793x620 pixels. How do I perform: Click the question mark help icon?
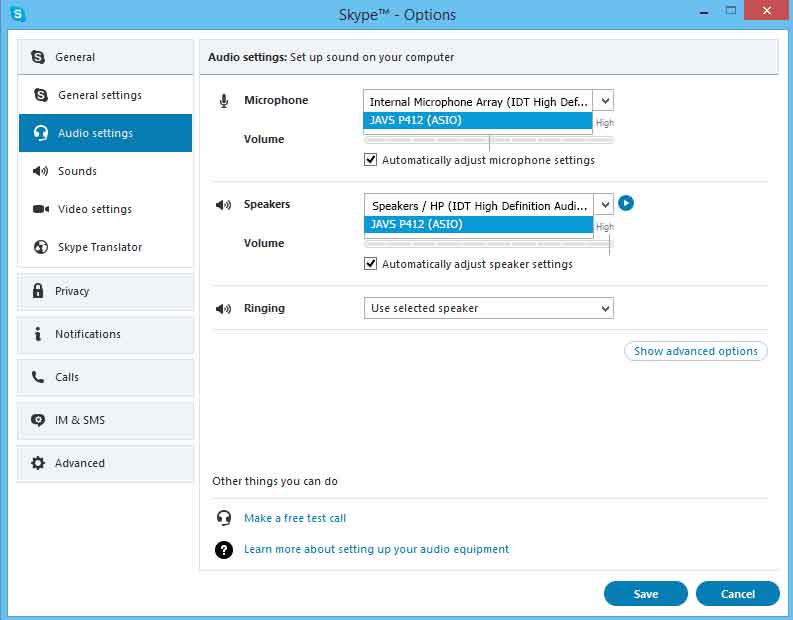tap(224, 550)
